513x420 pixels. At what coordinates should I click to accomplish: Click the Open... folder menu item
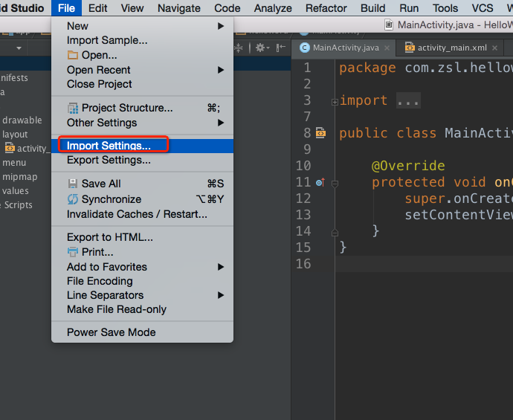[x=142, y=55]
